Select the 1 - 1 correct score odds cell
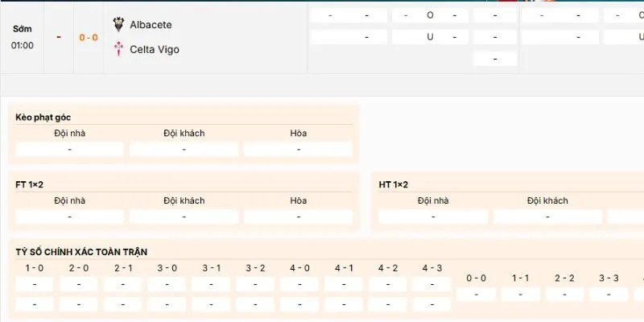Viewport: 644px width, 322px height. pyautogui.click(x=520, y=294)
